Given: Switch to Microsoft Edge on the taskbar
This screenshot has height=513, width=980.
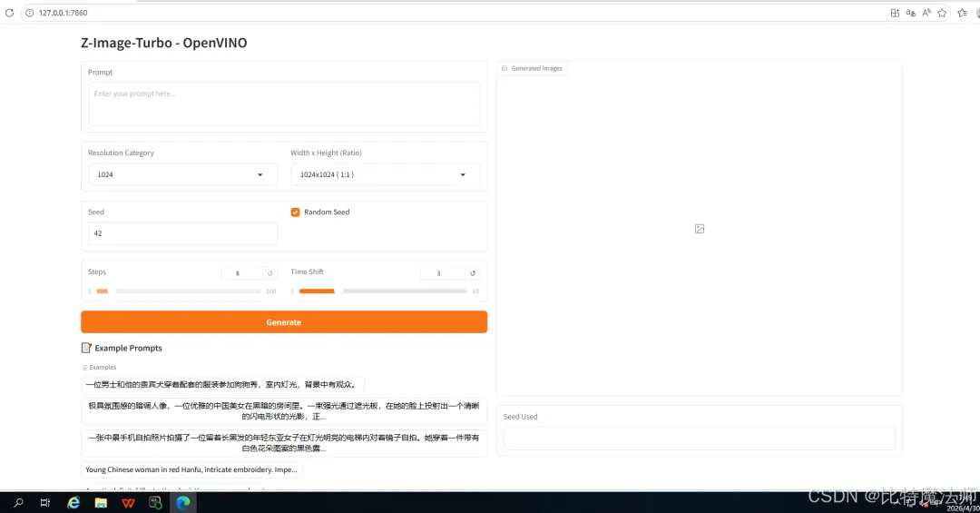Looking at the screenshot, I should click(183, 502).
